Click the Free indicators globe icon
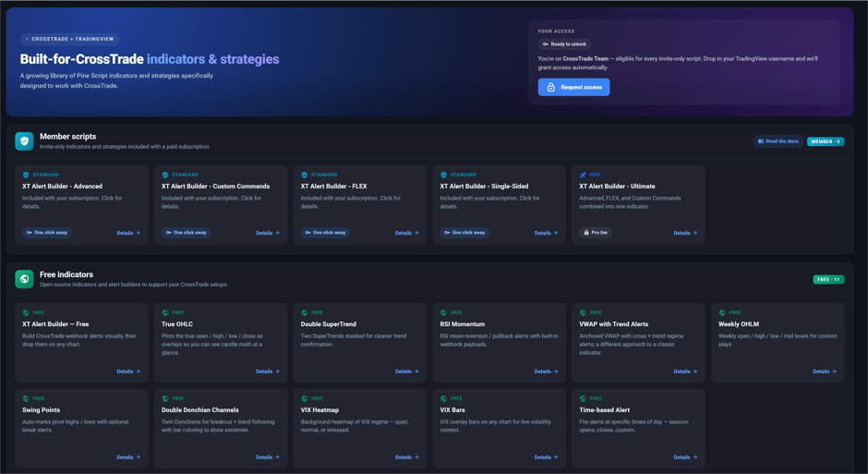868x474 pixels. [x=24, y=278]
